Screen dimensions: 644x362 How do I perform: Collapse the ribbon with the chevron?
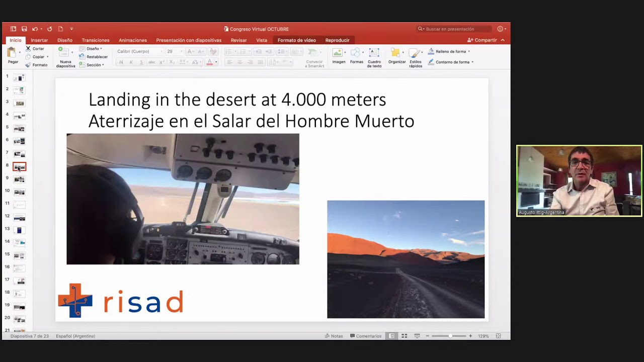coord(503,40)
